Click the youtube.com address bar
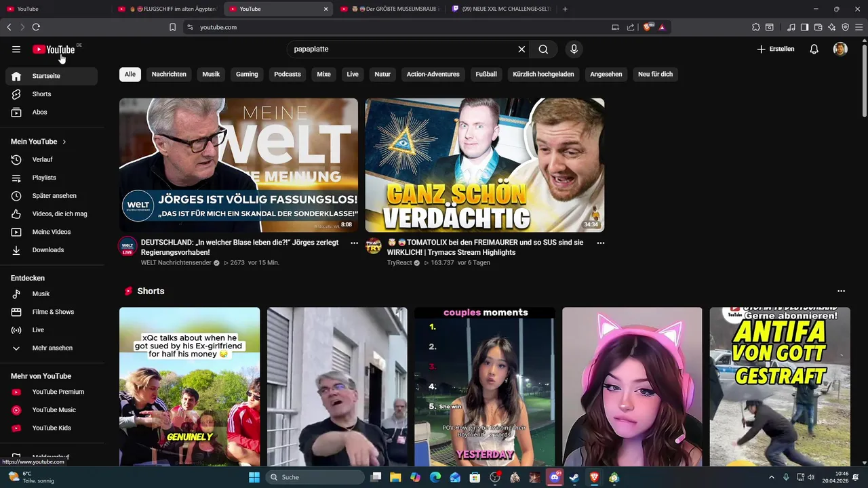868x488 pixels. [400, 27]
